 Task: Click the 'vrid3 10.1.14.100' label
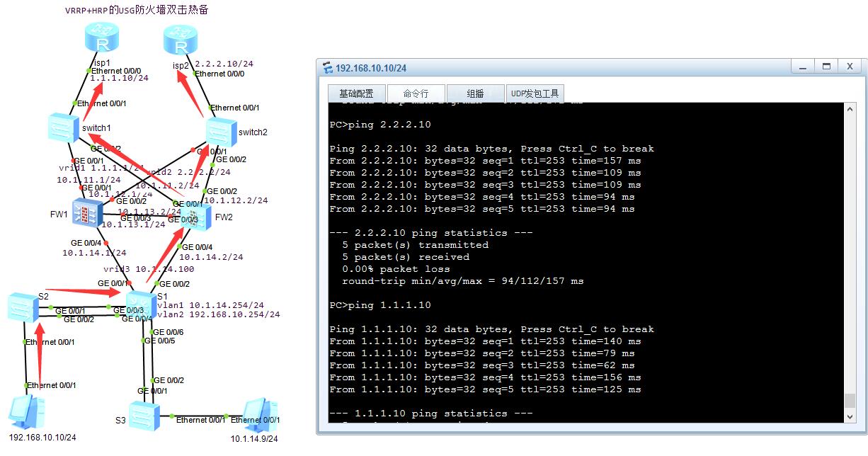pos(149,269)
